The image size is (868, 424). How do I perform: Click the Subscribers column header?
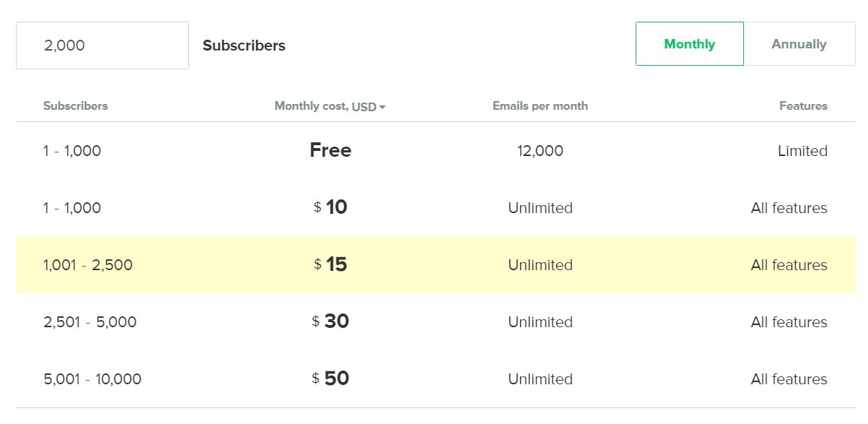point(75,105)
